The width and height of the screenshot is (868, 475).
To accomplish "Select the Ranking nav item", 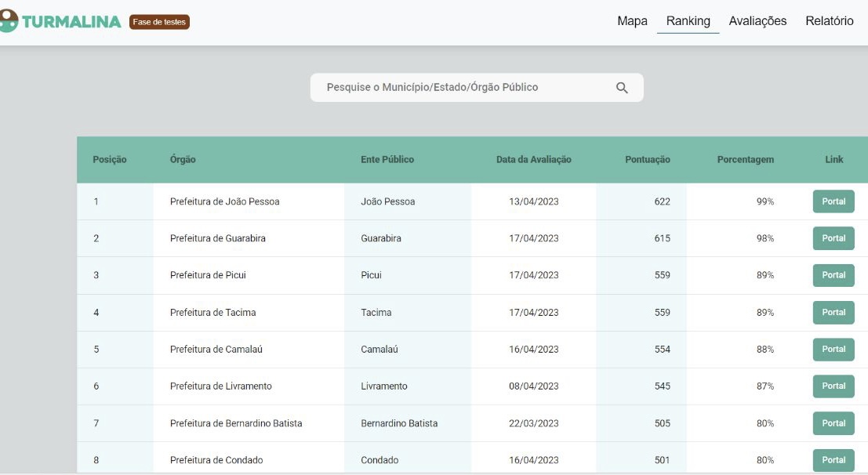I will coord(688,21).
